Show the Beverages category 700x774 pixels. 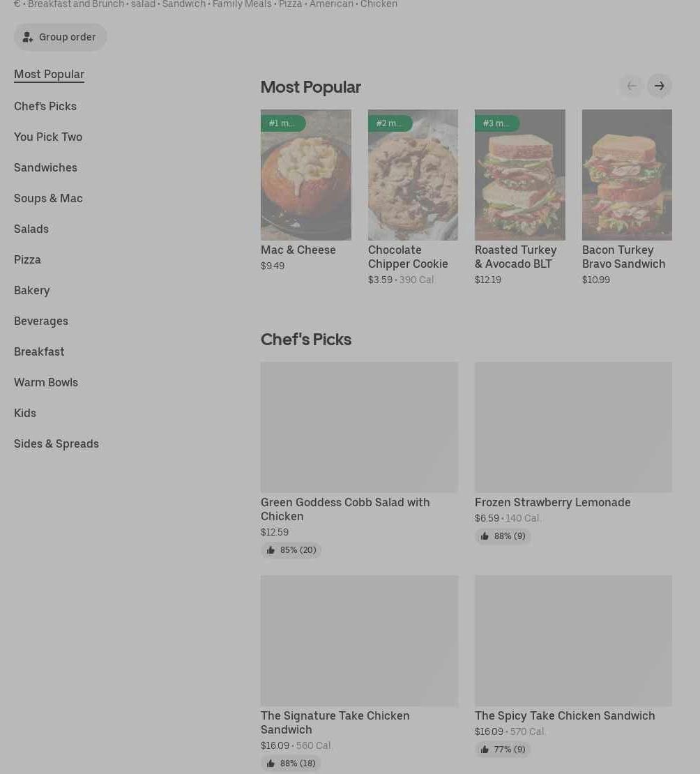point(41,321)
